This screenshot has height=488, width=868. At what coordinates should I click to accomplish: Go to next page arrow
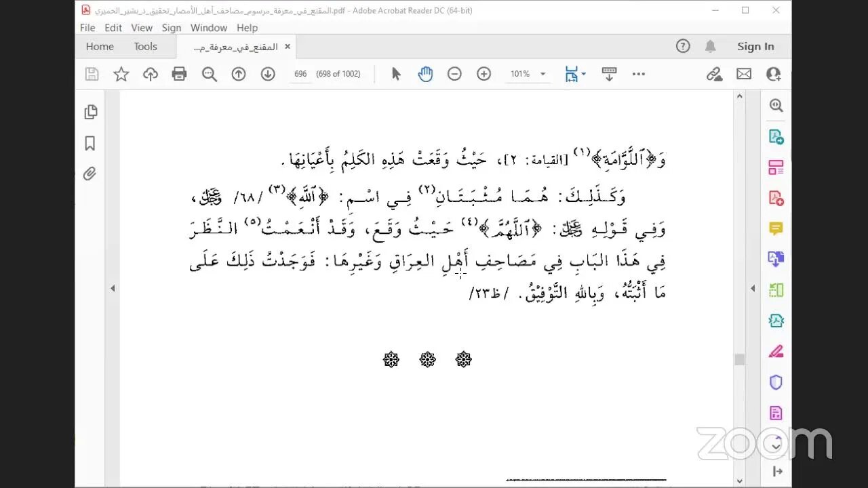pyautogui.click(x=268, y=74)
